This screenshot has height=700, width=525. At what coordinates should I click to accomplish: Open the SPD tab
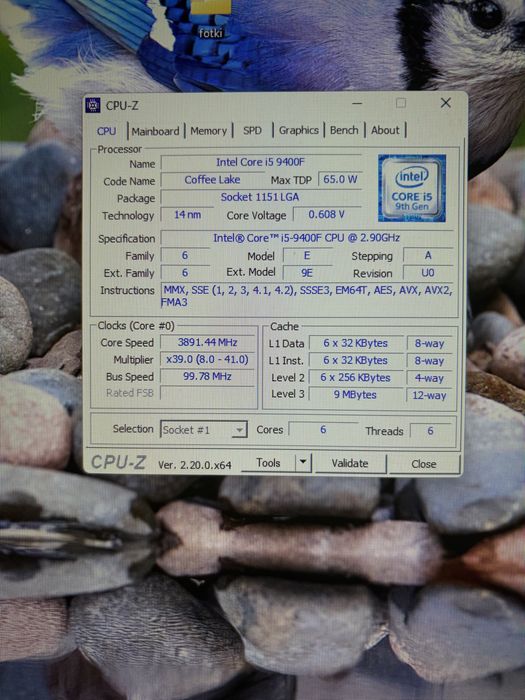point(252,130)
